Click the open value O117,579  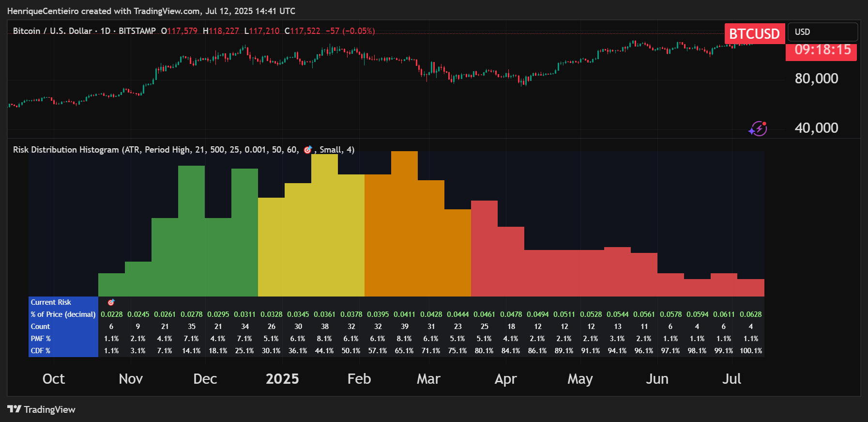pyautogui.click(x=179, y=31)
